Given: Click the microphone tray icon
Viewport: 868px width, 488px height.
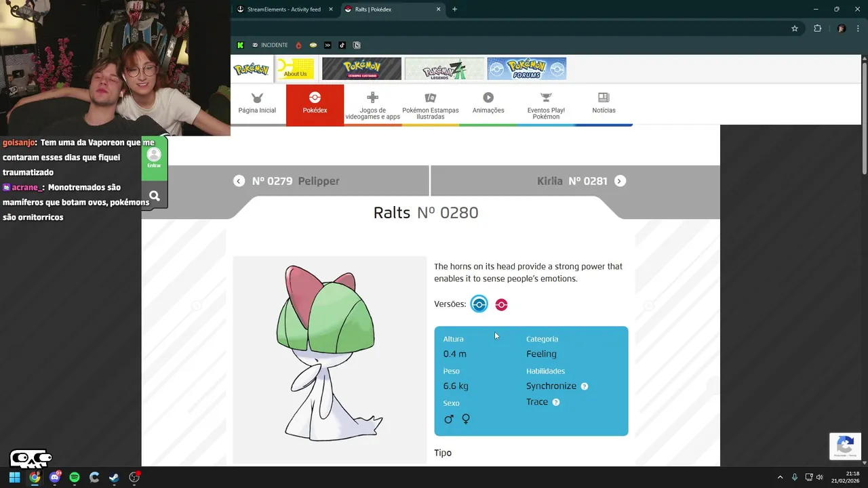Looking at the screenshot, I should (x=795, y=477).
